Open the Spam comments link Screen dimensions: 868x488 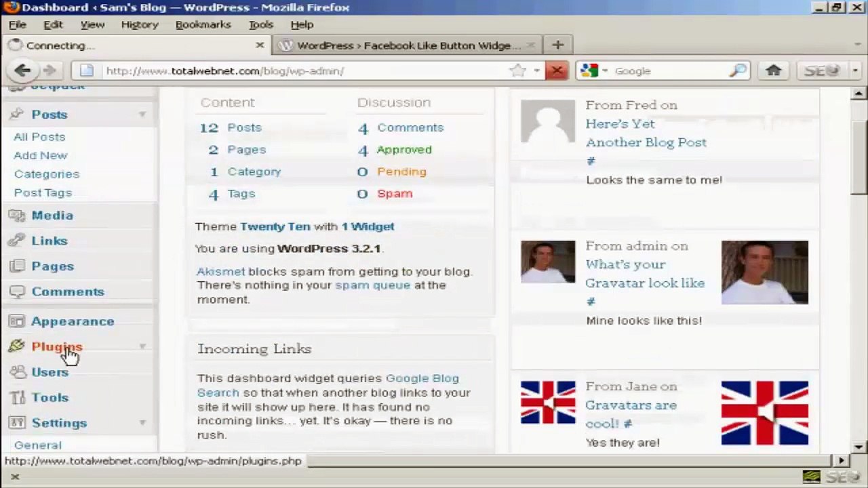[395, 194]
